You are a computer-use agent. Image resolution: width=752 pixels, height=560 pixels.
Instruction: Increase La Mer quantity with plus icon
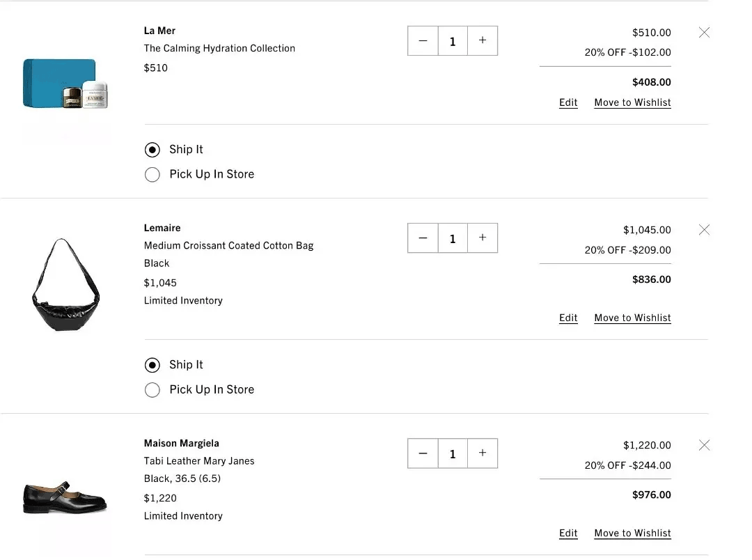coord(483,41)
